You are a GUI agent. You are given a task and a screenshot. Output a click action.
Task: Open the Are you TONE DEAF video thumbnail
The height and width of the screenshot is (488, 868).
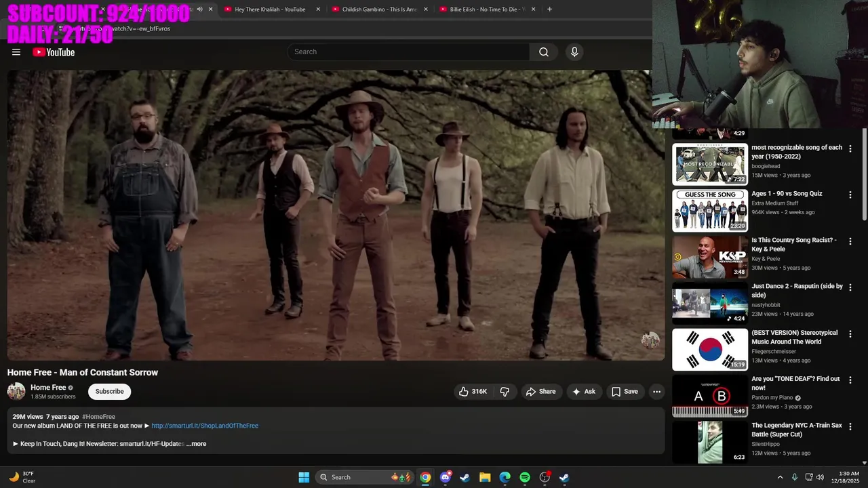[x=710, y=396]
